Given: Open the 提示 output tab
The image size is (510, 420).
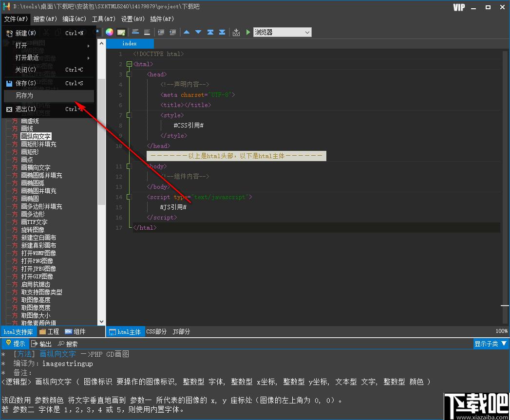Looking at the screenshot, I should coord(15,344).
